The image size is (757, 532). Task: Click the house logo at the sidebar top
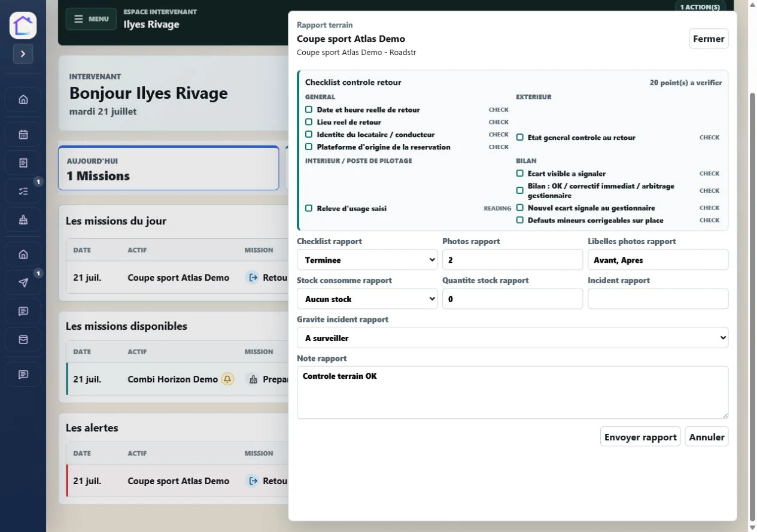23,25
